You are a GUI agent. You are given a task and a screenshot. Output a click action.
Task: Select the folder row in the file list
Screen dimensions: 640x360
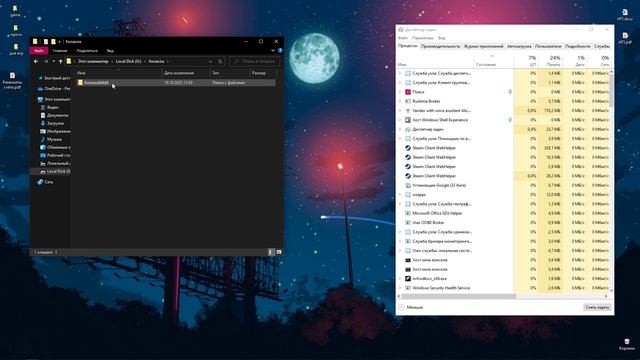pyautogui.click(x=176, y=82)
